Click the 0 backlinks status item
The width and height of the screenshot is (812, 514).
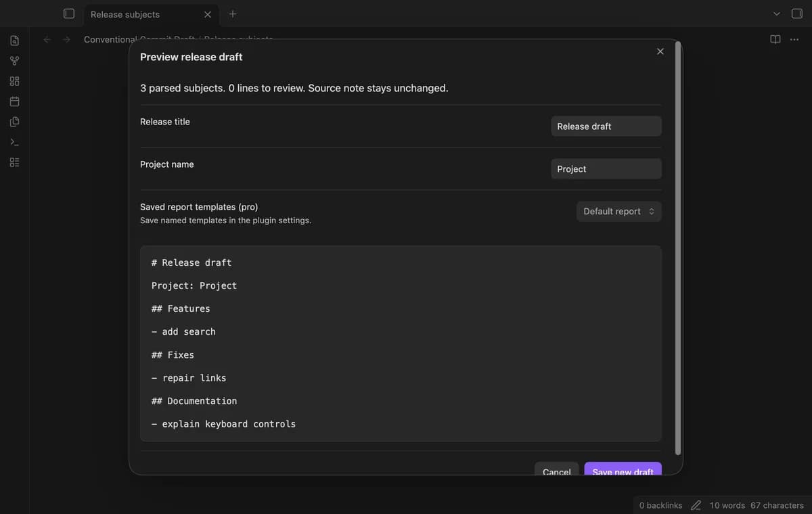tap(661, 505)
